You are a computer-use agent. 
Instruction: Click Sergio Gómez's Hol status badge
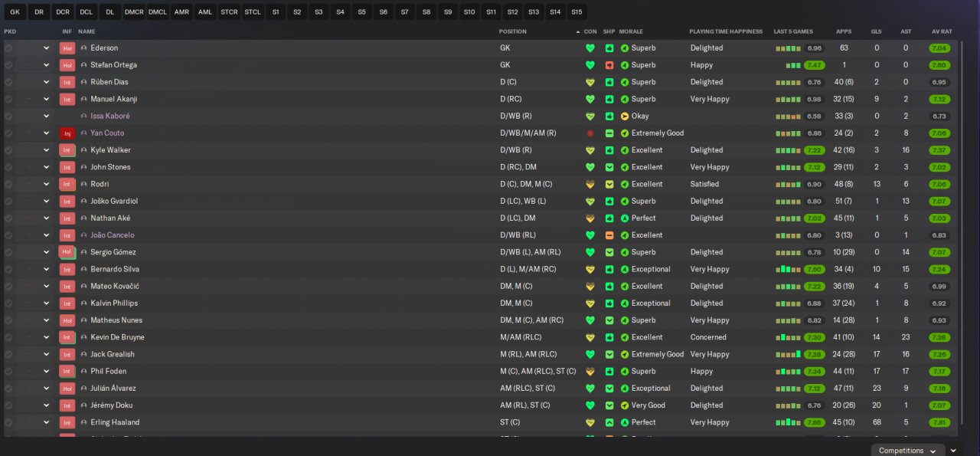[x=67, y=252]
